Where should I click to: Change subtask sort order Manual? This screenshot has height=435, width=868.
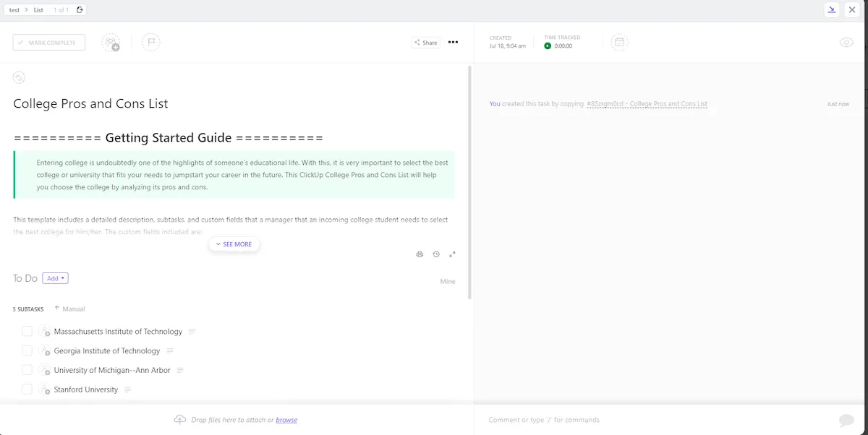pyautogui.click(x=69, y=309)
